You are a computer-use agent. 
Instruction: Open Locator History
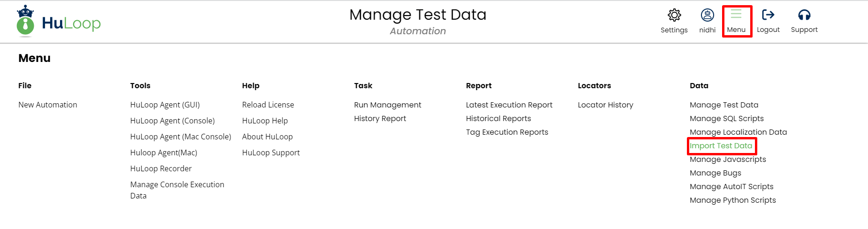tap(605, 105)
